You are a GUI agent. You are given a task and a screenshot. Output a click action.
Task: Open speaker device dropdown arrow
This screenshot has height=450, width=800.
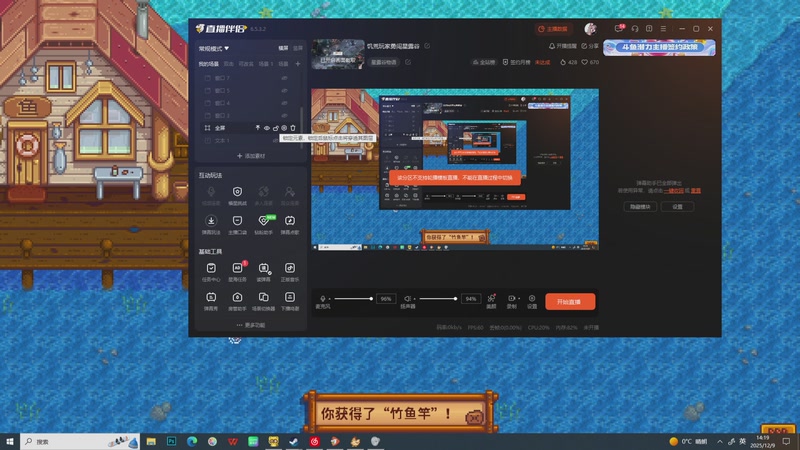point(414,299)
